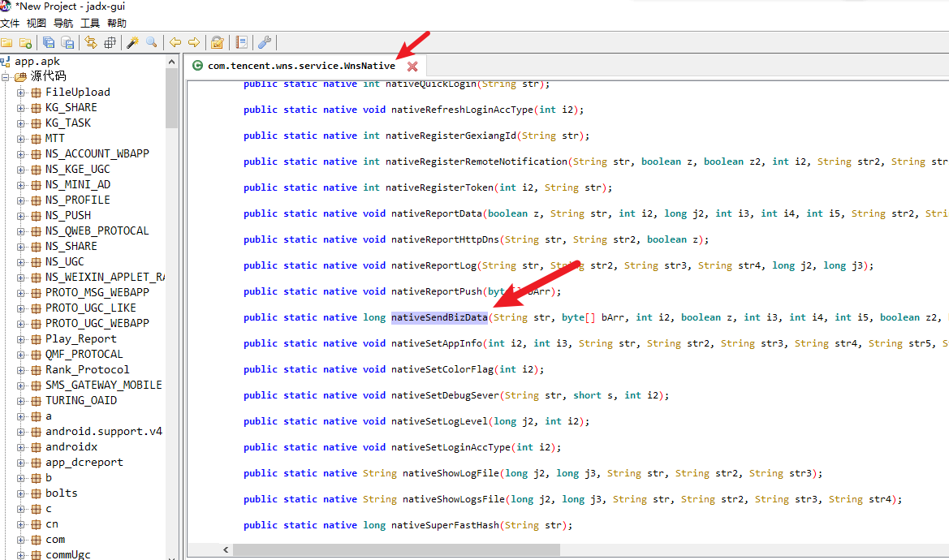Click the highlighted nativeSendBizData method name
Image resolution: width=949 pixels, height=560 pixels.
click(439, 317)
